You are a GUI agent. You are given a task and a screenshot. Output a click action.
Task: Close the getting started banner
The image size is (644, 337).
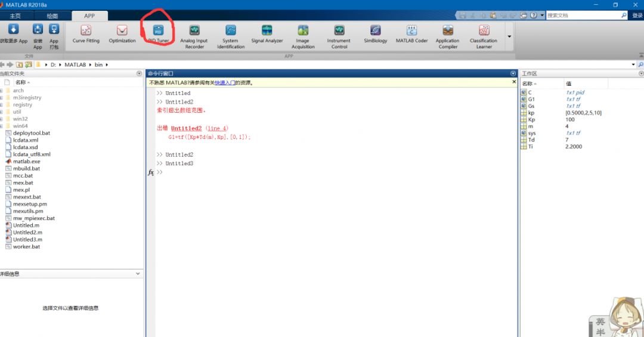(514, 82)
